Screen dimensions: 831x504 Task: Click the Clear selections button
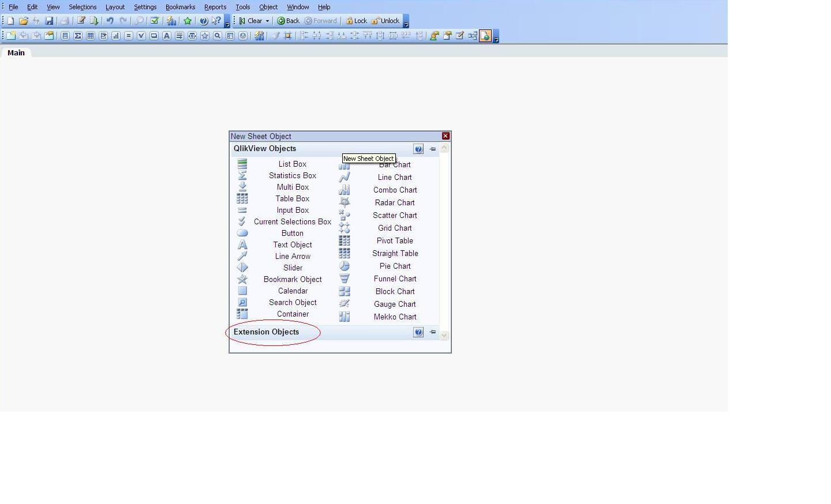pyautogui.click(x=250, y=21)
